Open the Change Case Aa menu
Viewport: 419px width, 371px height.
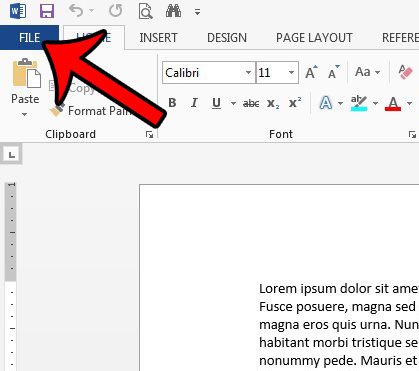pyautogui.click(x=367, y=72)
